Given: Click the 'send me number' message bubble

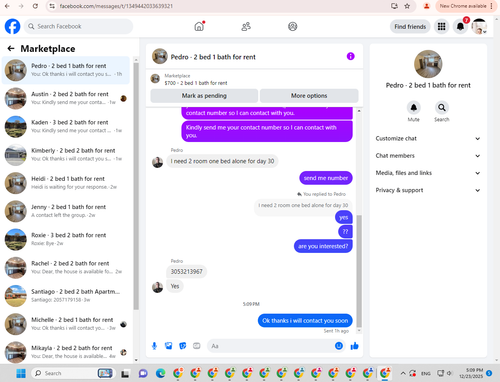Looking at the screenshot, I should coord(326,178).
